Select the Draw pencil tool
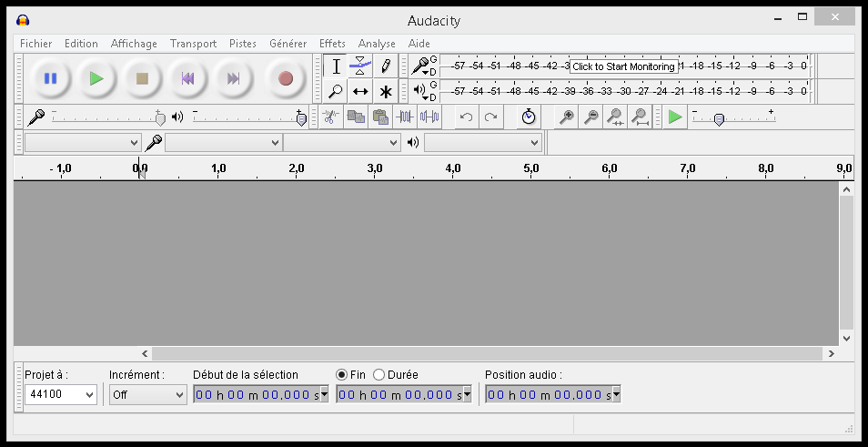This screenshot has height=447, width=868. (385, 66)
